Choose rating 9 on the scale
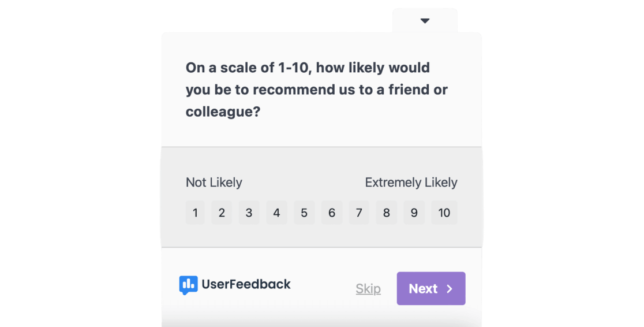The image size is (644, 327). (414, 213)
